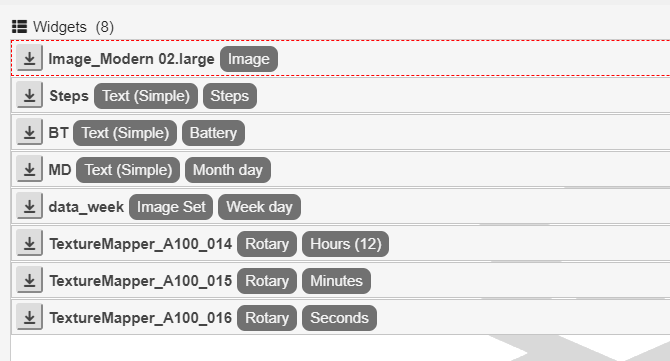This screenshot has width=670, height=361.
Task: Click the Battery tag on BT row
Action: pyautogui.click(x=213, y=133)
